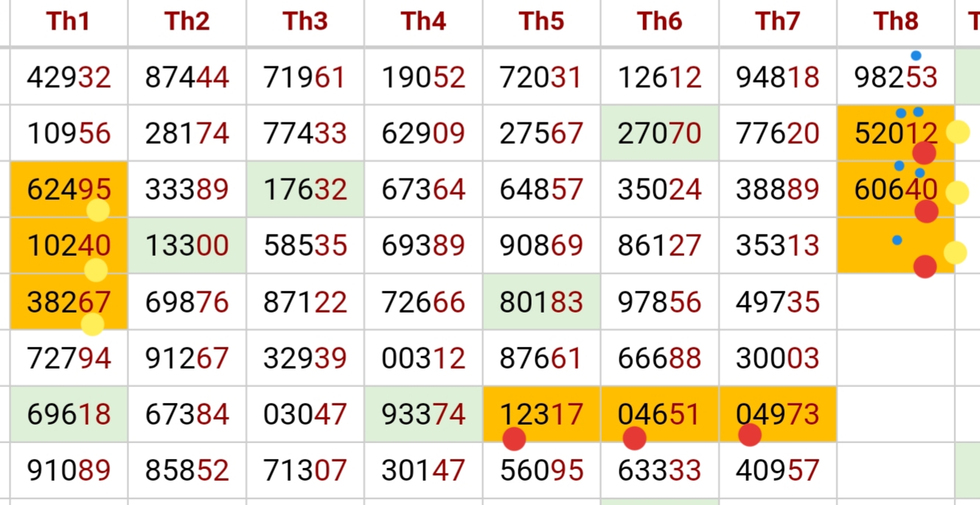Click the green cell 13300
The height and width of the screenshot is (505, 980).
coord(187,245)
